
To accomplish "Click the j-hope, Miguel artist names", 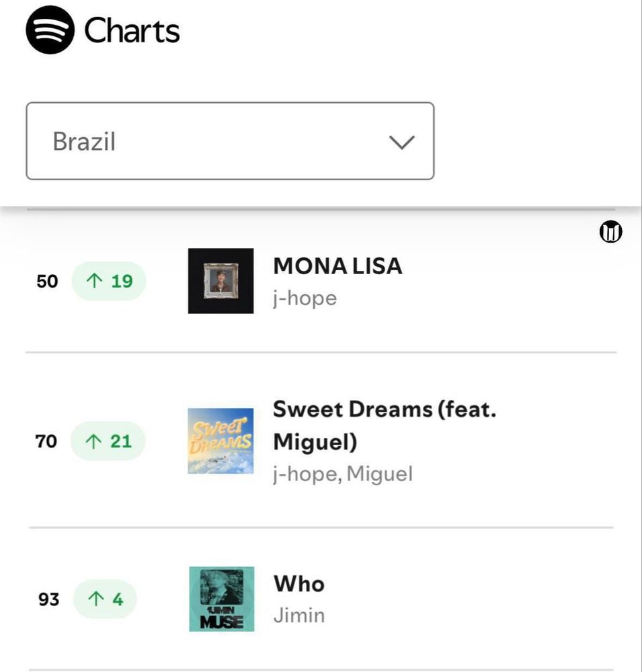I will pos(343,474).
